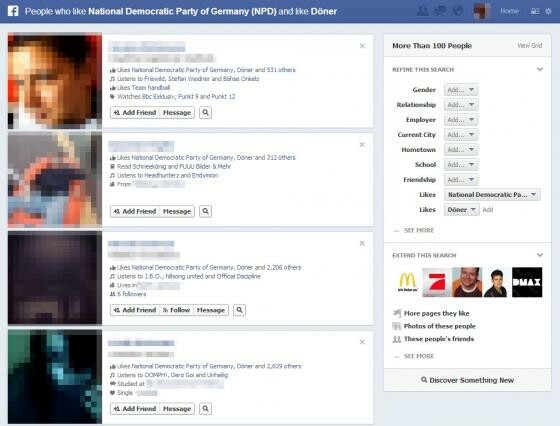Screen dimensions: 560x426
Task: Dismiss the result with 531 other likes
Action: [362, 46]
